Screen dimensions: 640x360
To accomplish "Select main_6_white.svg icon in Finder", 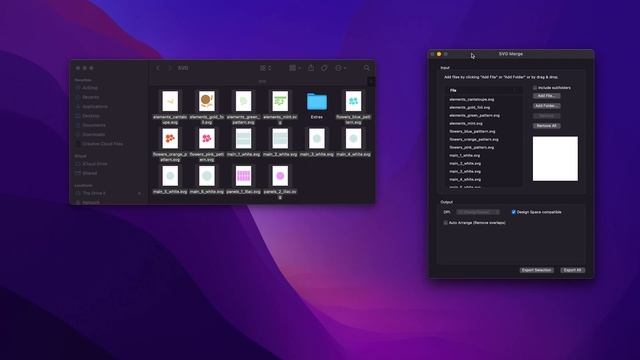I will pos(207,176).
